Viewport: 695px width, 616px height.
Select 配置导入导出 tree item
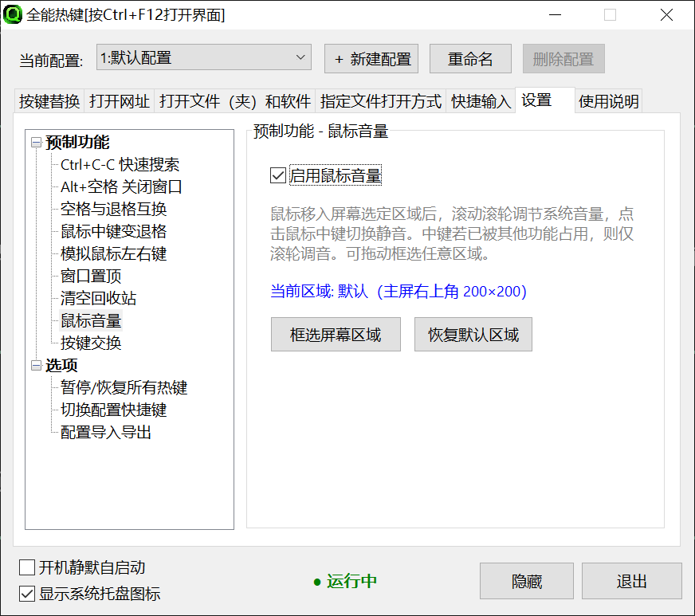(x=106, y=432)
